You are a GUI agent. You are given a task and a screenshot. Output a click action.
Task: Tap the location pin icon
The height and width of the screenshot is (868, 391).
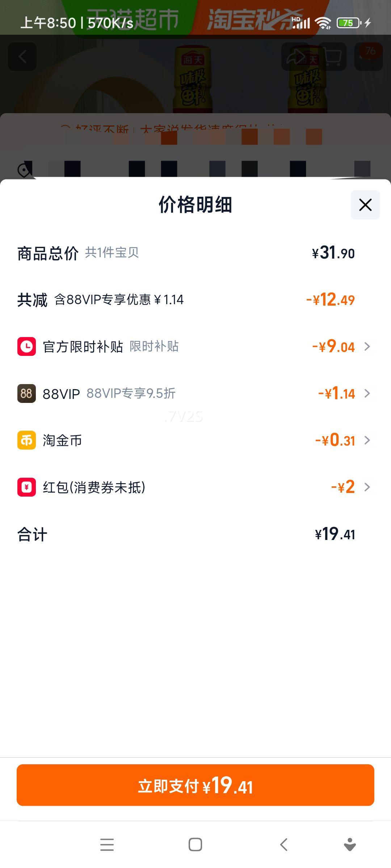[25, 170]
